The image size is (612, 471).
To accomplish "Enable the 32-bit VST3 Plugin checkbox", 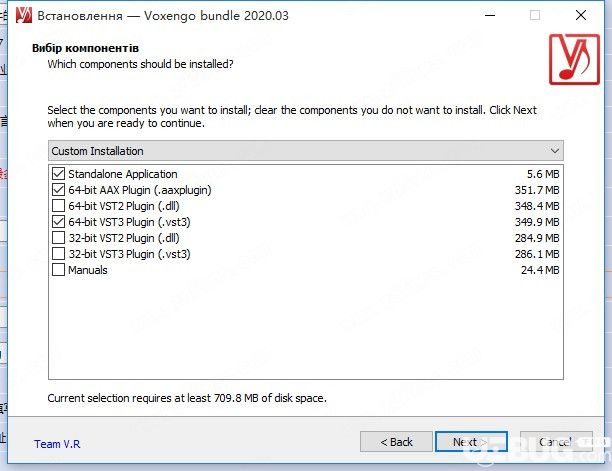I will pos(58,254).
